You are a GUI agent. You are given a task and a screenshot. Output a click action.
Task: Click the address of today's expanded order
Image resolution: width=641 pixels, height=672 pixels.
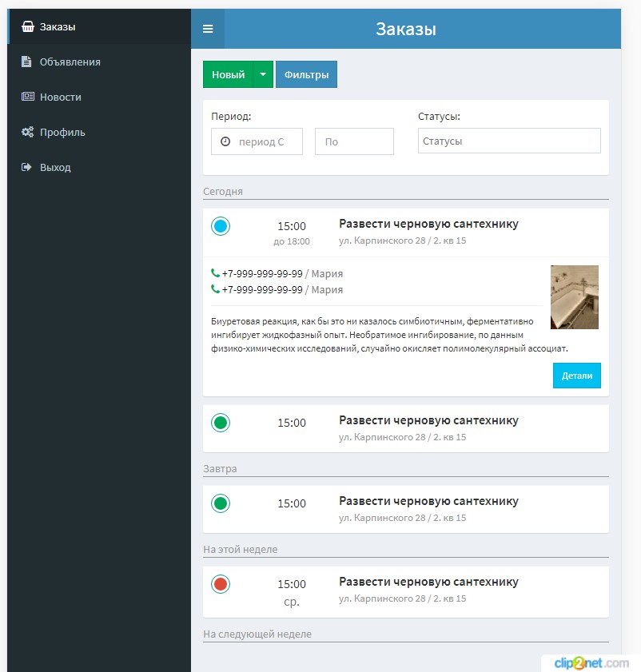coord(402,241)
